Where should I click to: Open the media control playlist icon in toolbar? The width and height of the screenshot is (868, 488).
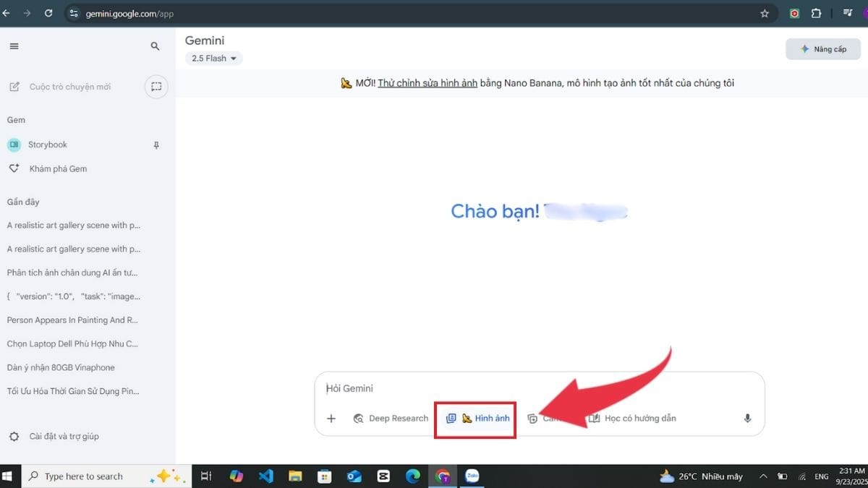pos(847,13)
